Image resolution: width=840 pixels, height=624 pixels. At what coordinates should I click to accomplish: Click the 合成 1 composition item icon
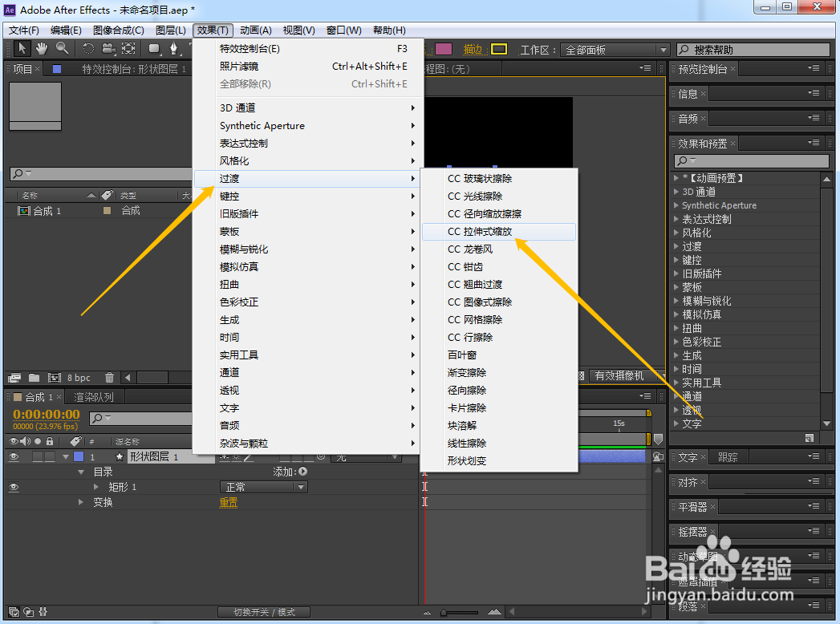(x=23, y=211)
